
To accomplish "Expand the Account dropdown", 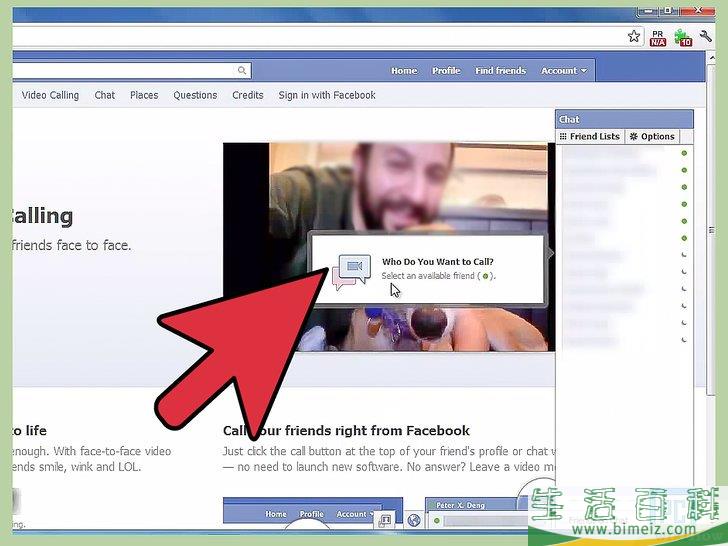I will point(564,71).
